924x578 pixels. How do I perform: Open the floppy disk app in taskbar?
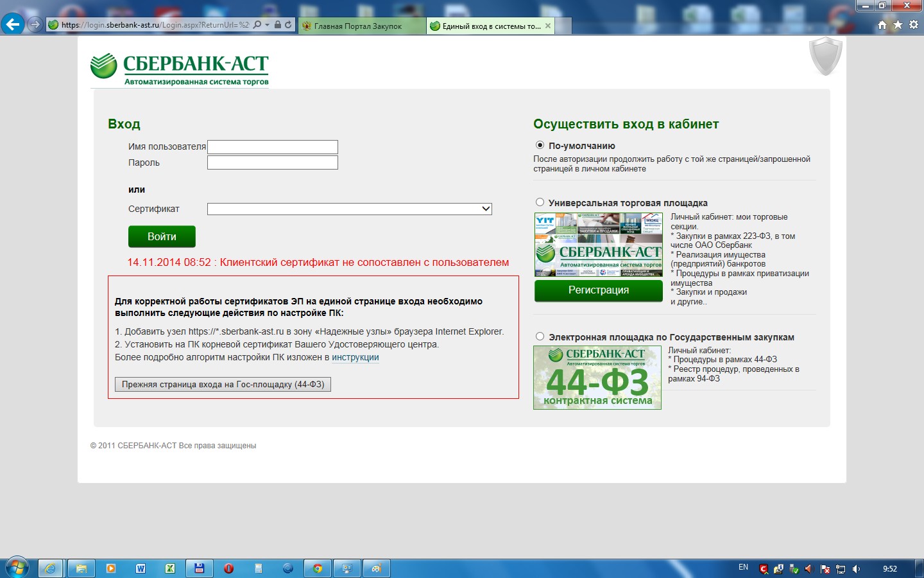(x=200, y=568)
